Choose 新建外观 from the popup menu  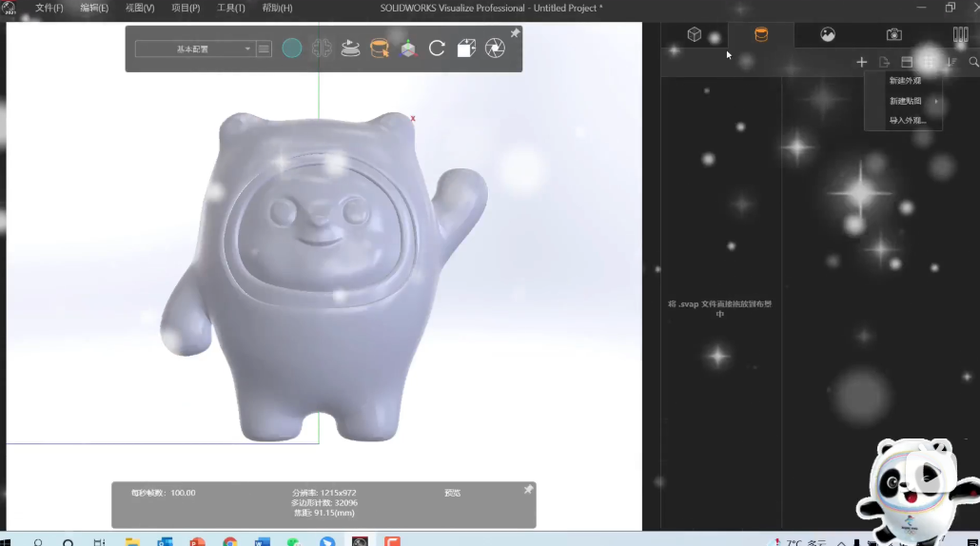pyautogui.click(x=905, y=81)
